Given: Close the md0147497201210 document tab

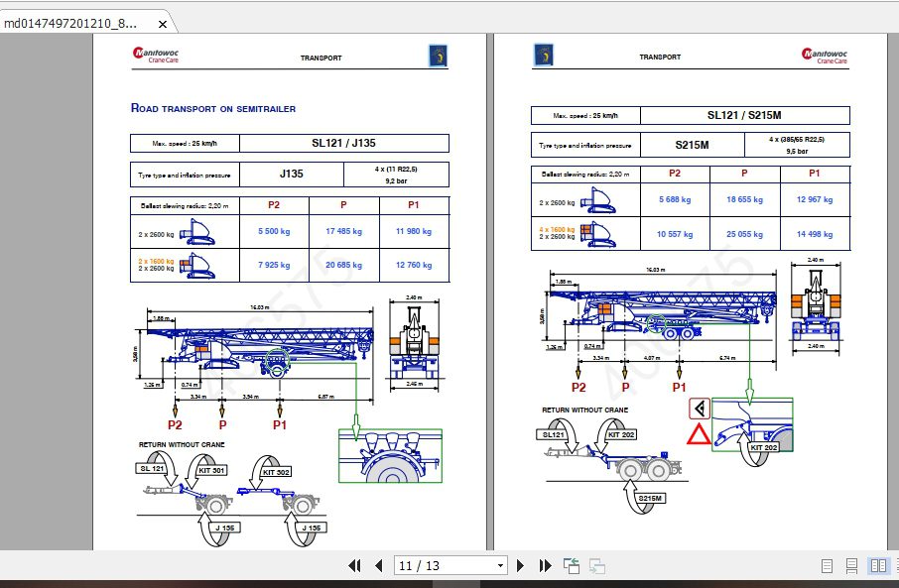Looking at the screenshot, I should pos(162,24).
